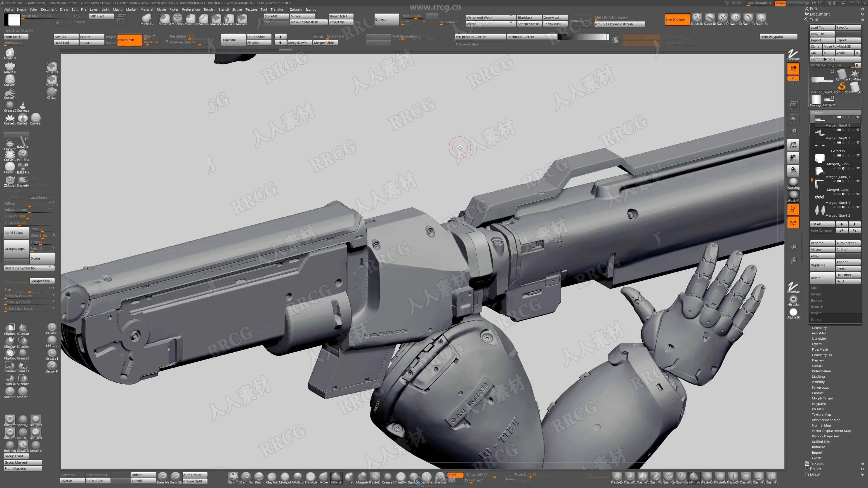Select the Chisel brush
The width and height of the screenshot is (868, 488).
(52, 91)
